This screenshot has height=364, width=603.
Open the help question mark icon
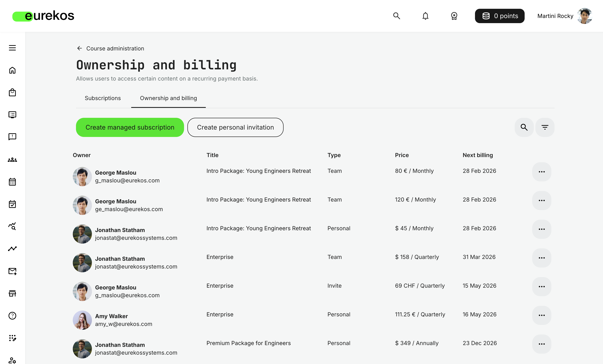point(12,316)
